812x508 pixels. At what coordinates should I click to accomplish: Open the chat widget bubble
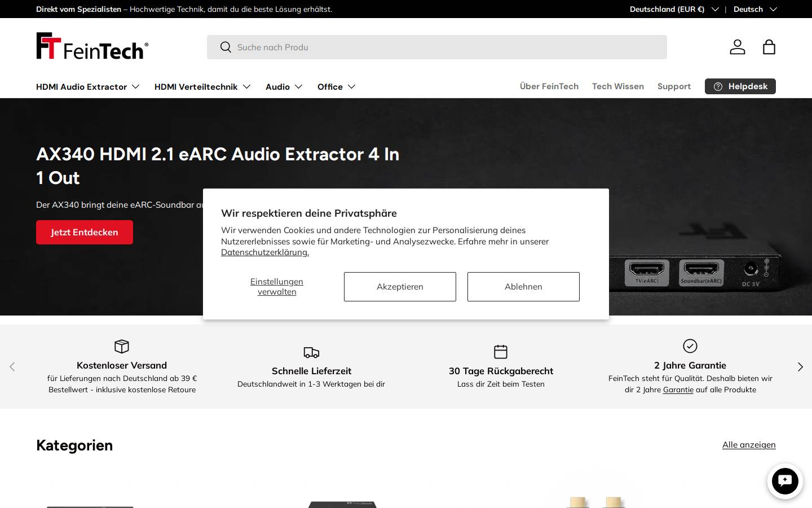(x=785, y=481)
